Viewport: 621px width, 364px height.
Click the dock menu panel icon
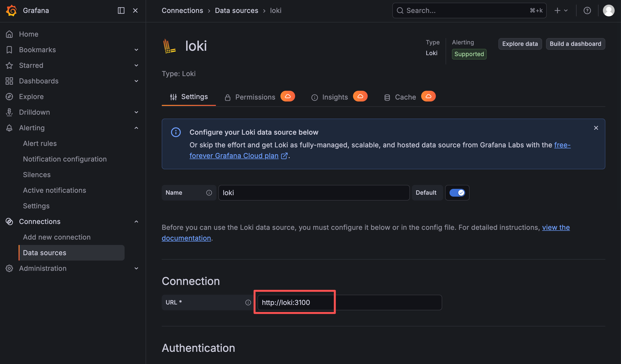[x=121, y=10]
